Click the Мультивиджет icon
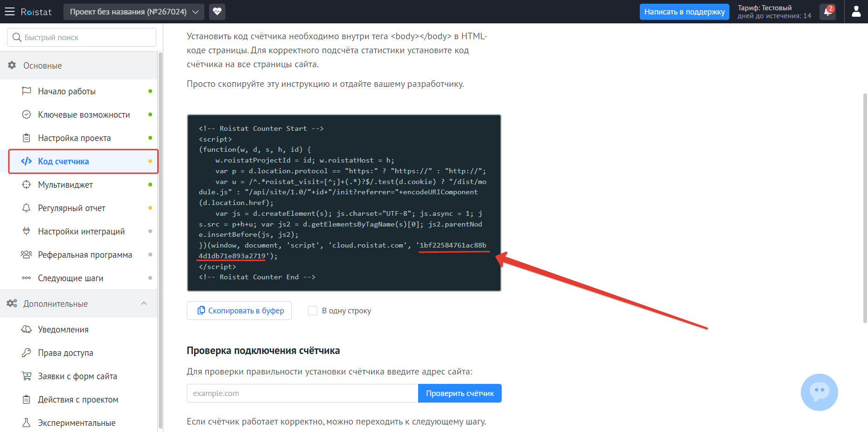The image size is (868, 432). pyautogui.click(x=27, y=184)
